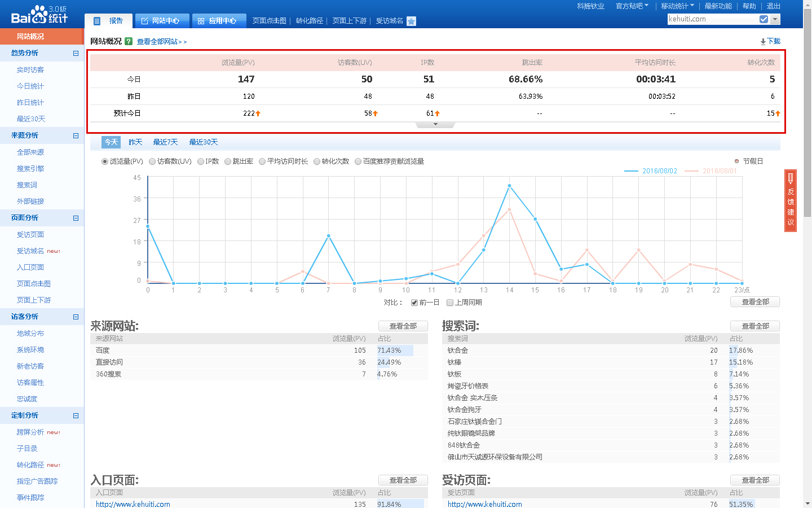
Task: Collapse the 定制分析 sidebar section
Action: pyautogui.click(x=76, y=415)
